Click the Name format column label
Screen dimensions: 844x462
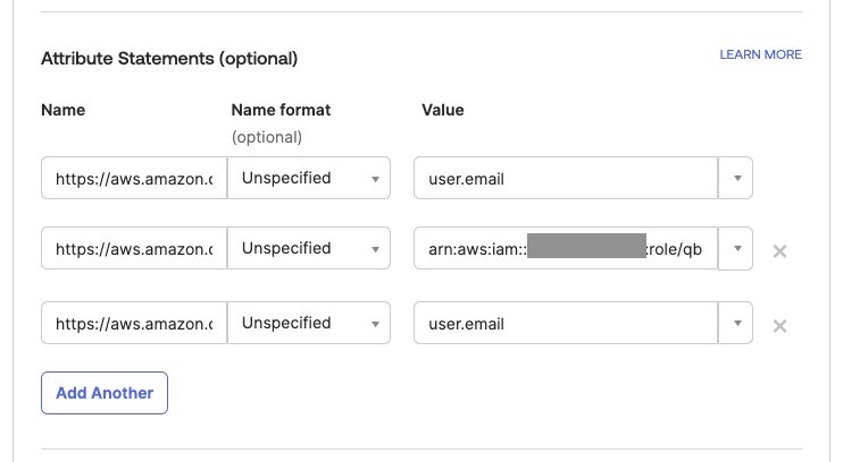point(281,110)
